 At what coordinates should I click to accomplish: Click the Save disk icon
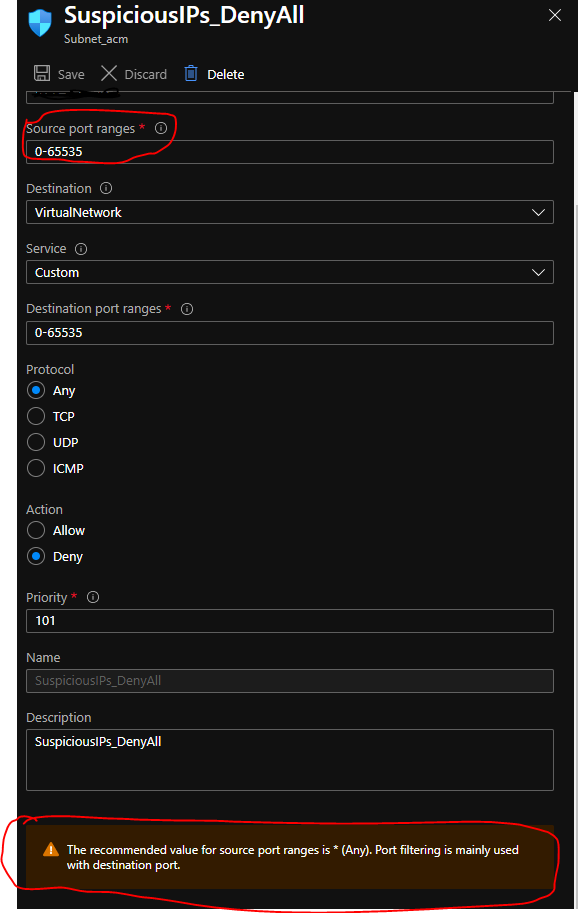(x=41, y=73)
